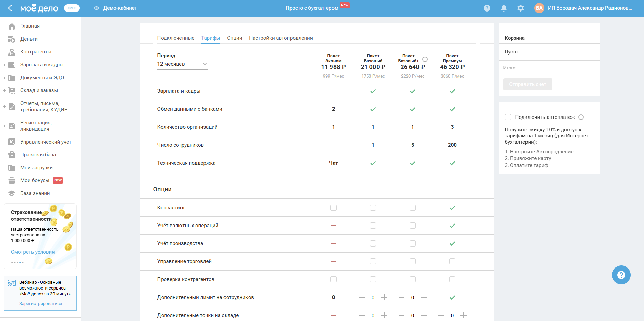Switch to the Опции tab

pyautogui.click(x=234, y=38)
